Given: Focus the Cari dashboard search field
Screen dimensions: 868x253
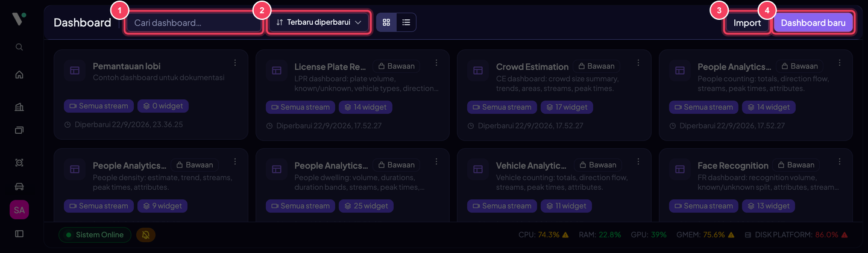Looking at the screenshot, I should [x=193, y=23].
